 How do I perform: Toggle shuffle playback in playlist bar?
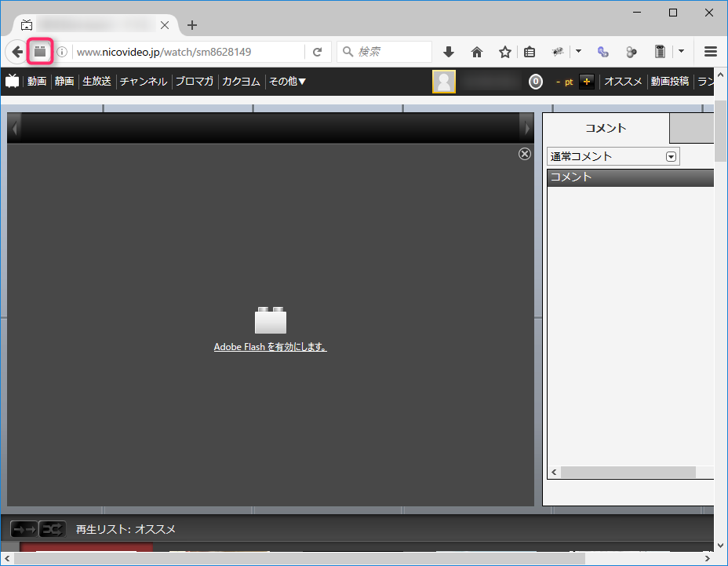[53, 529]
